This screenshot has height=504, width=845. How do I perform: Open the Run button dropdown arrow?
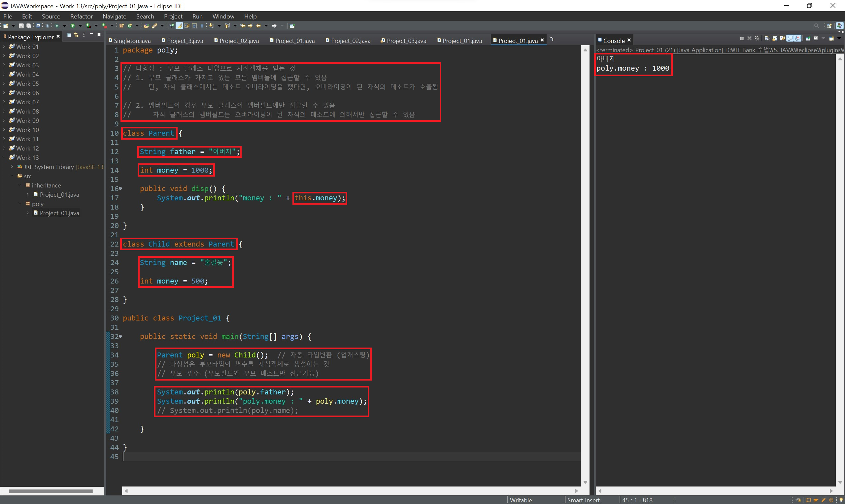[80, 26]
